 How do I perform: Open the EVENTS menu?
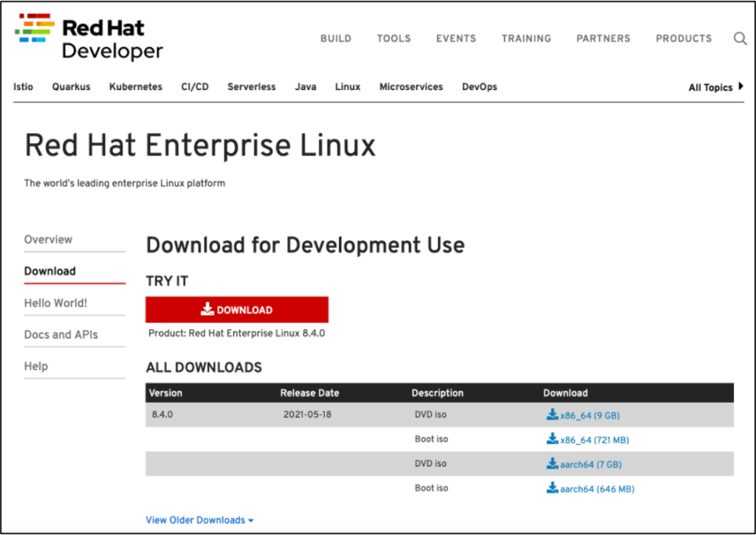pos(456,38)
